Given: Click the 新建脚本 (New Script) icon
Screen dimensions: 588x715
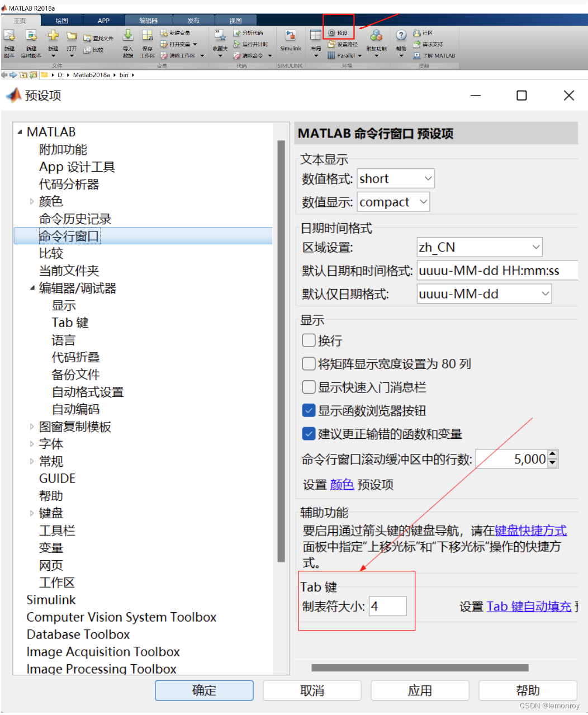Looking at the screenshot, I should [9, 36].
